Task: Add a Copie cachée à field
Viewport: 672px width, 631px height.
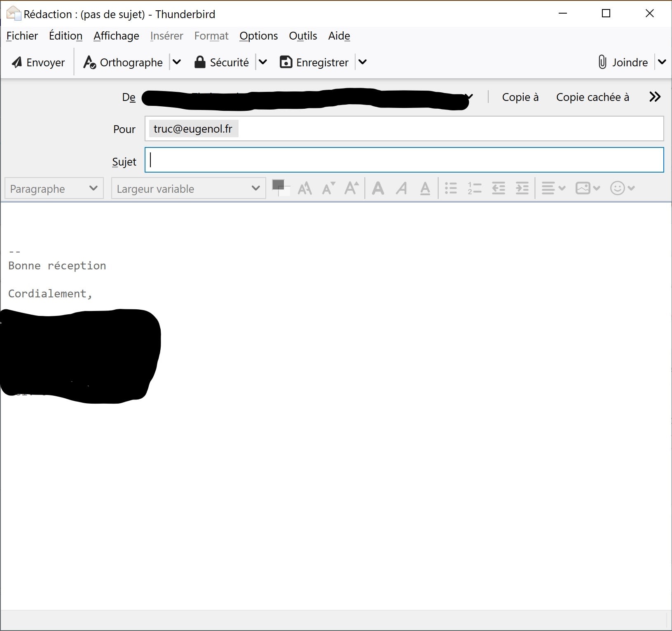Action: 592,97
